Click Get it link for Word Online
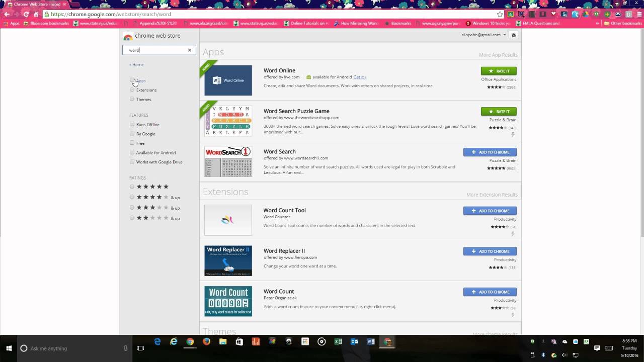The height and width of the screenshot is (362, 644). 360,77
